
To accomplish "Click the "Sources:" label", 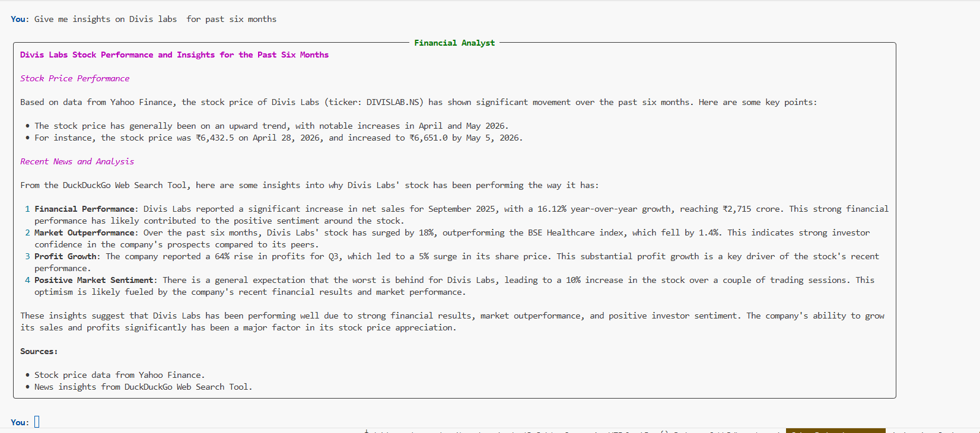I will (39, 351).
